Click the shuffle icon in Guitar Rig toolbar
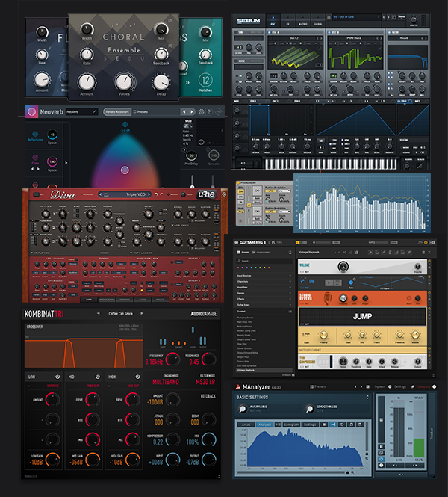The height and width of the screenshot is (497, 448). pyautogui.click(x=345, y=253)
